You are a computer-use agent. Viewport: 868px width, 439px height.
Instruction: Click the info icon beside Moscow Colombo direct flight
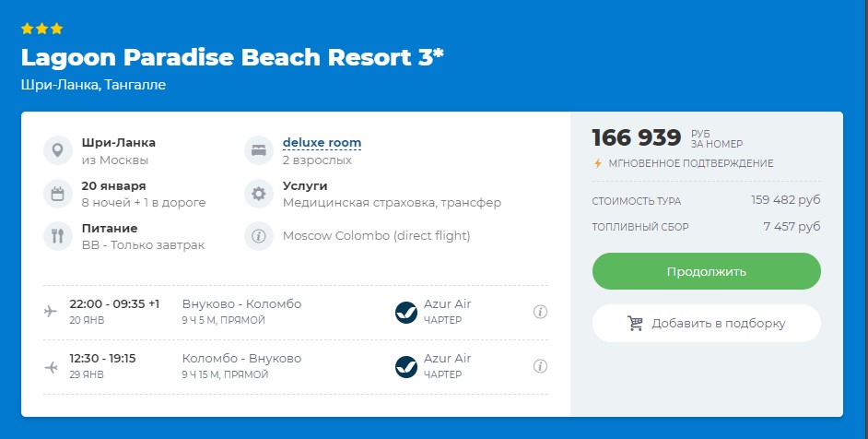(x=259, y=236)
